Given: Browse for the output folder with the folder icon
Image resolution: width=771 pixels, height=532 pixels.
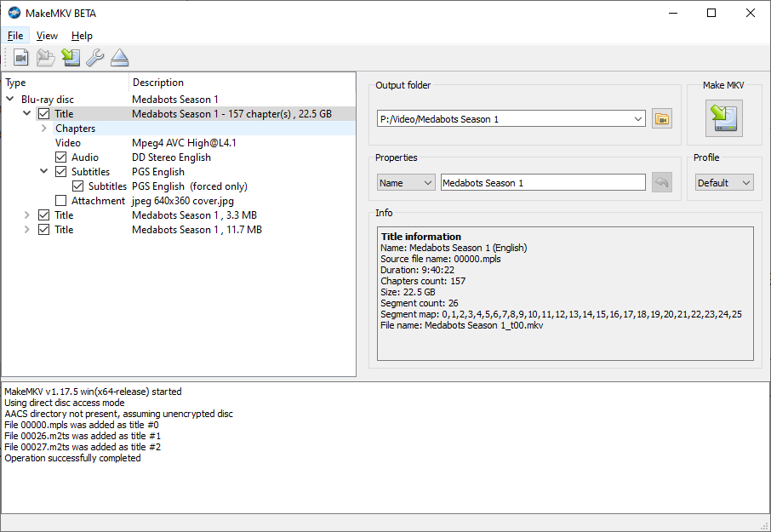Looking at the screenshot, I should tap(662, 119).
